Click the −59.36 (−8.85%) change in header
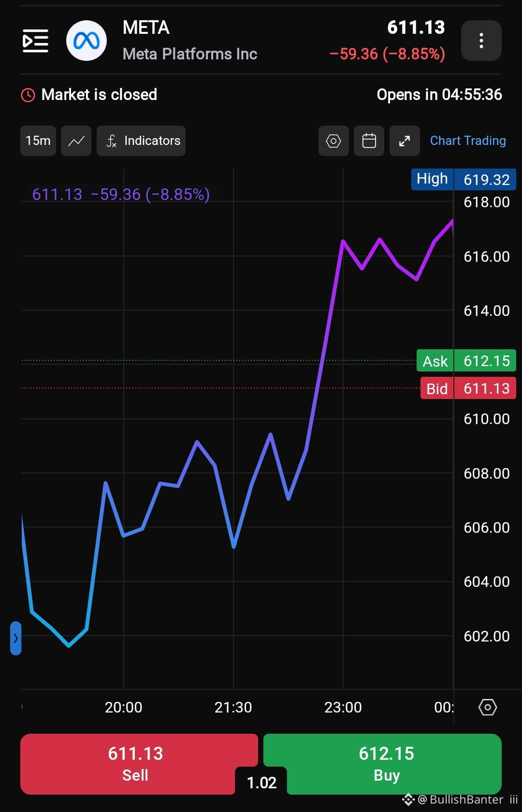The height and width of the screenshot is (812, 522). [x=387, y=54]
